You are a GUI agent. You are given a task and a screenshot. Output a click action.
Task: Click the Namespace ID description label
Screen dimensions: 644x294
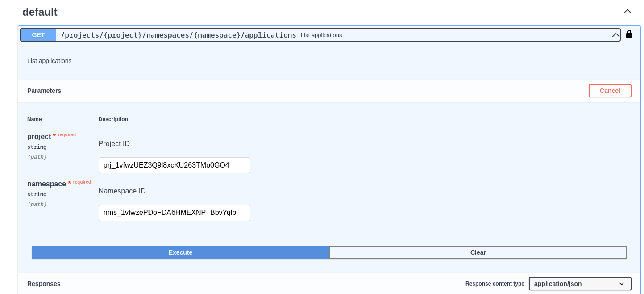[122, 191]
